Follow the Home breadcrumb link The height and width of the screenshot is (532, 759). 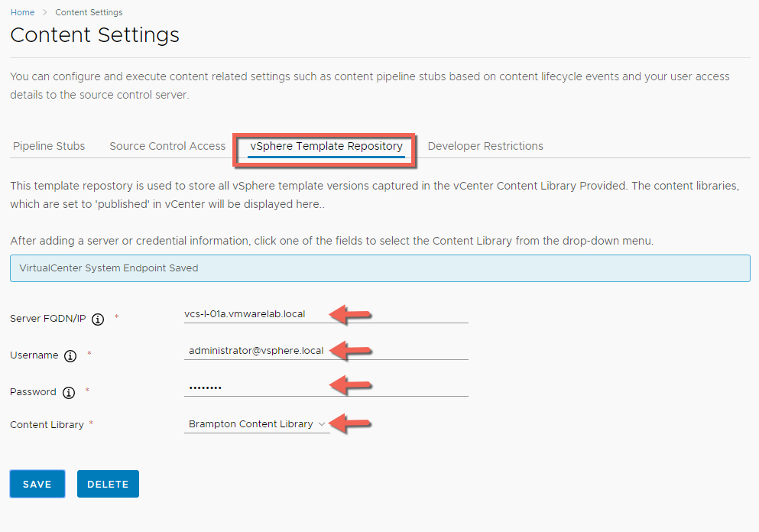(x=22, y=12)
